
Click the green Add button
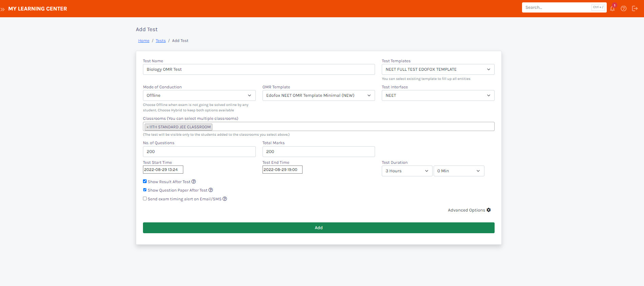pos(318,228)
